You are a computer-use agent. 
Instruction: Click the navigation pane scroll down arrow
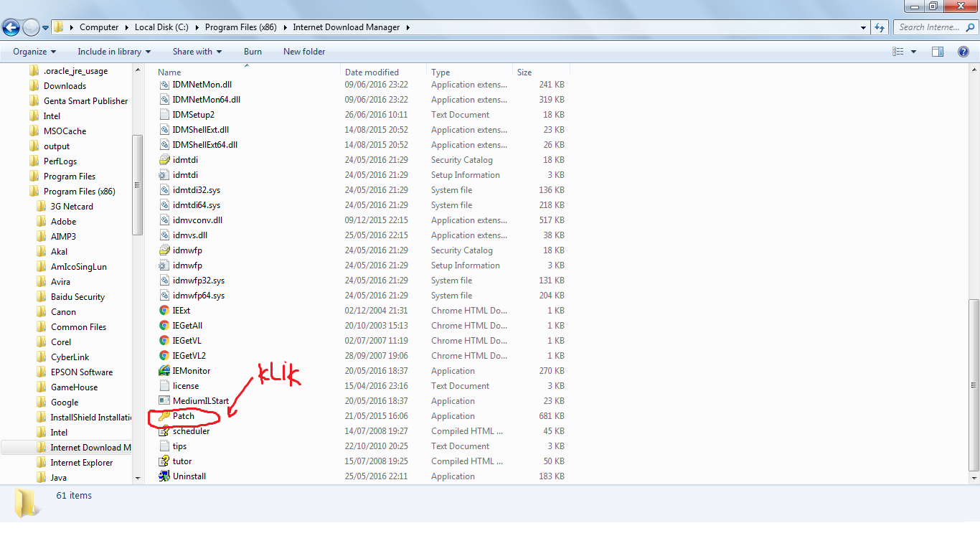(x=138, y=478)
